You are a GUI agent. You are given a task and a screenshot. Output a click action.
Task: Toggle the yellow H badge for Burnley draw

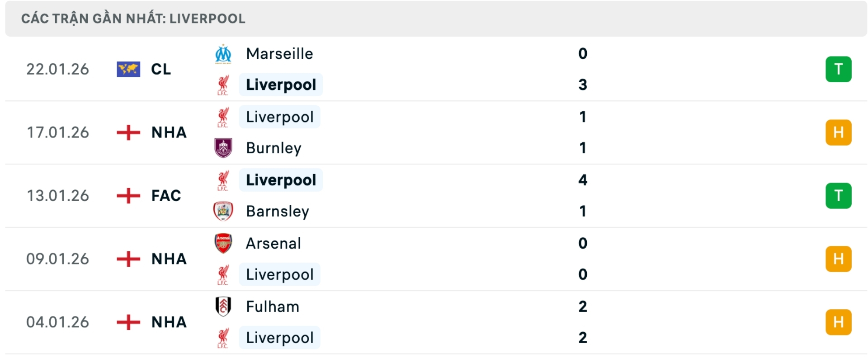pos(839,132)
